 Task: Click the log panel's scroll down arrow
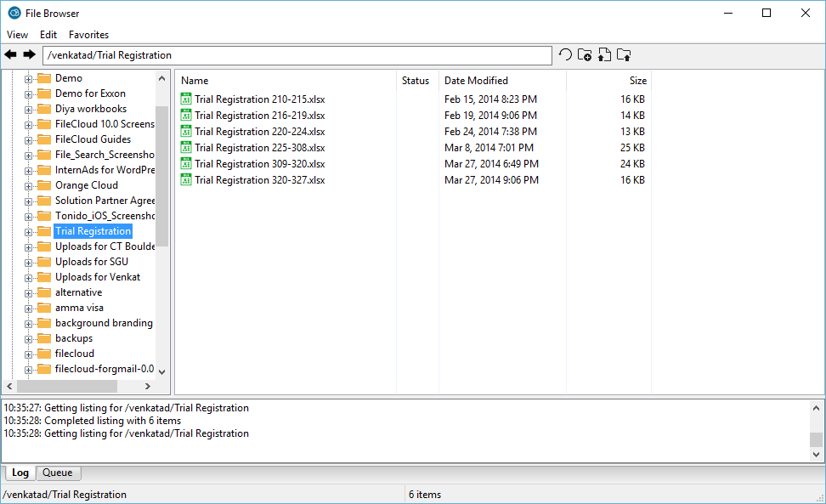(816, 454)
